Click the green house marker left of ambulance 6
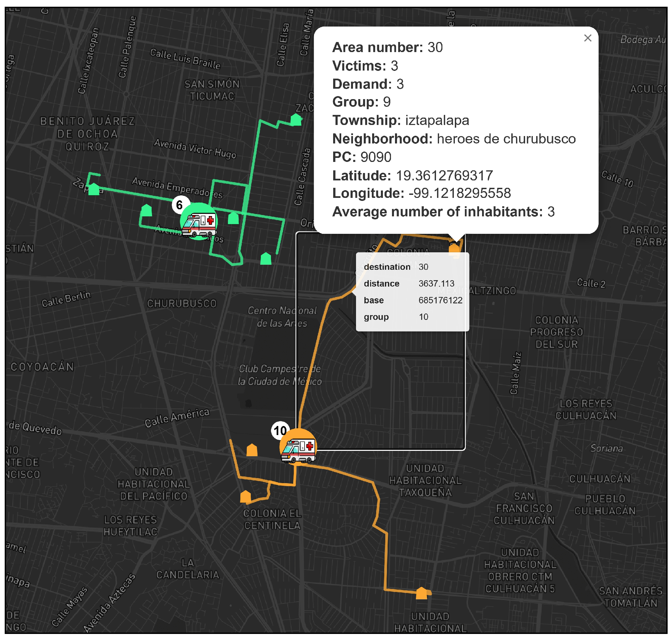Image resolution: width=672 pixels, height=640 pixels. coord(147,210)
